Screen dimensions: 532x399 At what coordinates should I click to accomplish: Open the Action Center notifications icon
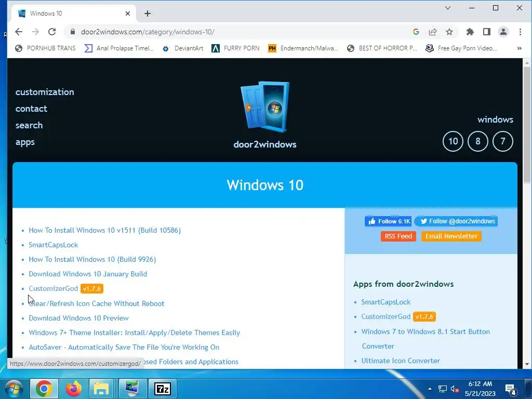pyautogui.click(x=511, y=389)
